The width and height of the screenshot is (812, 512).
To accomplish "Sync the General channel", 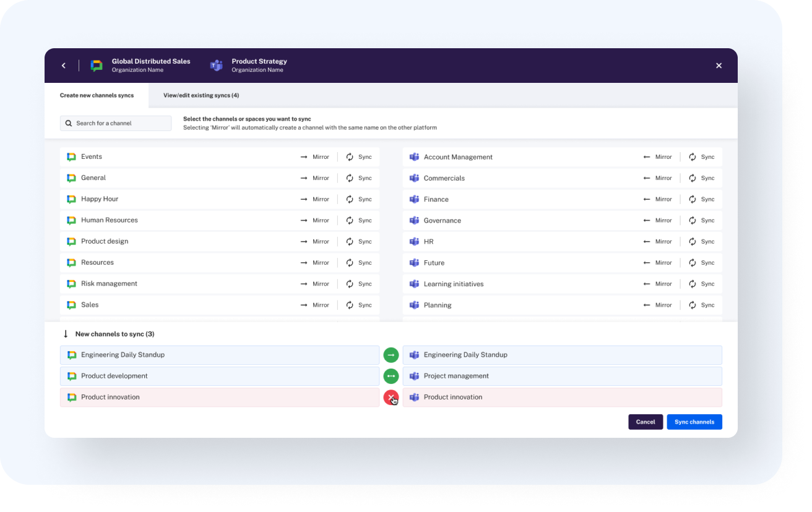I will 359,178.
